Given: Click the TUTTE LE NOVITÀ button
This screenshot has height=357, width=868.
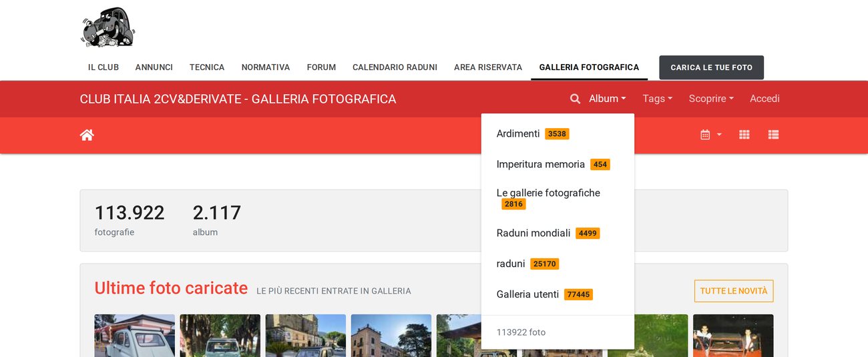Looking at the screenshot, I should point(734,291).
